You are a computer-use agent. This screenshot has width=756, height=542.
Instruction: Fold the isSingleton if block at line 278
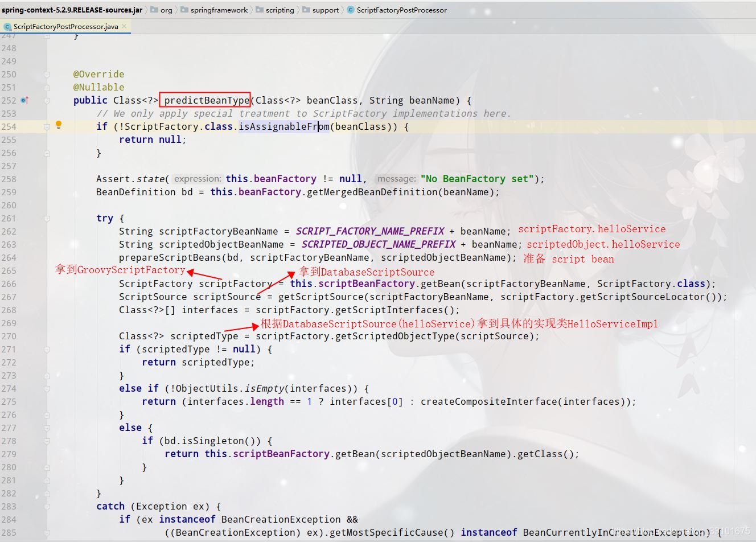click(47, 441)
